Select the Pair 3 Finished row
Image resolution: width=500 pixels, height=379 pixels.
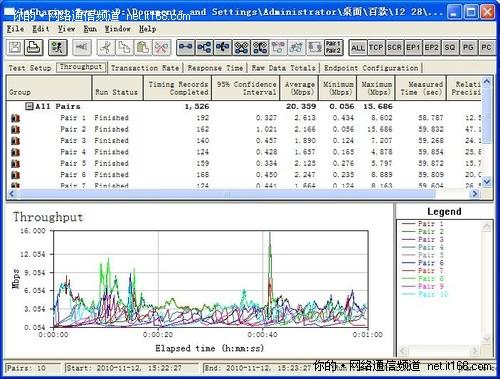pyautogui.click(x=243, y=141)
